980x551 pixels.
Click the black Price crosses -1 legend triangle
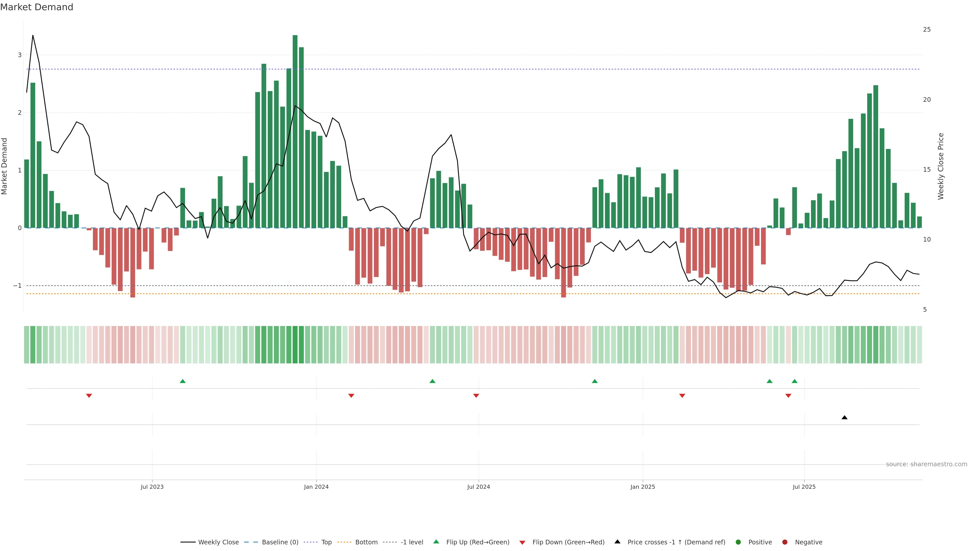[617, 542]
